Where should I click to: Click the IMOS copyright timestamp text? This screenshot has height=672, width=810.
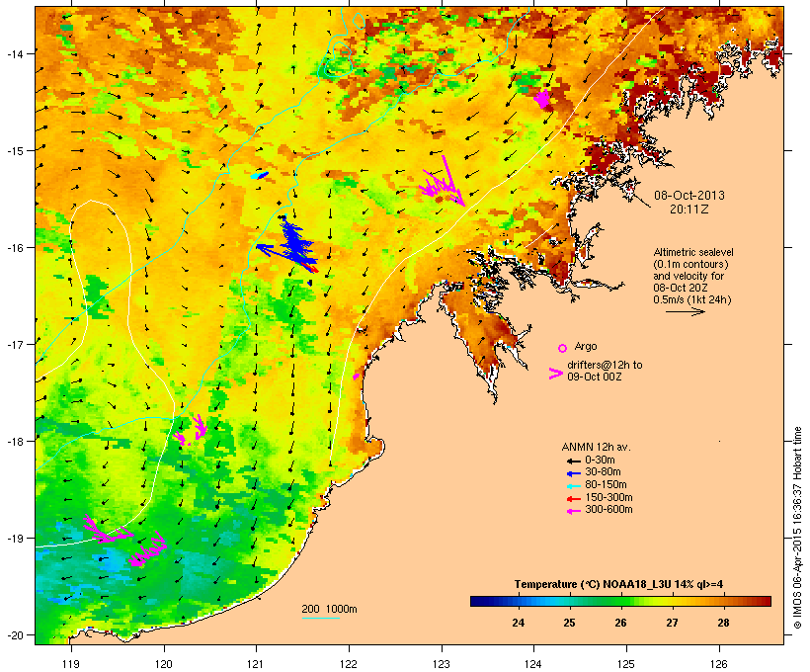797,528
